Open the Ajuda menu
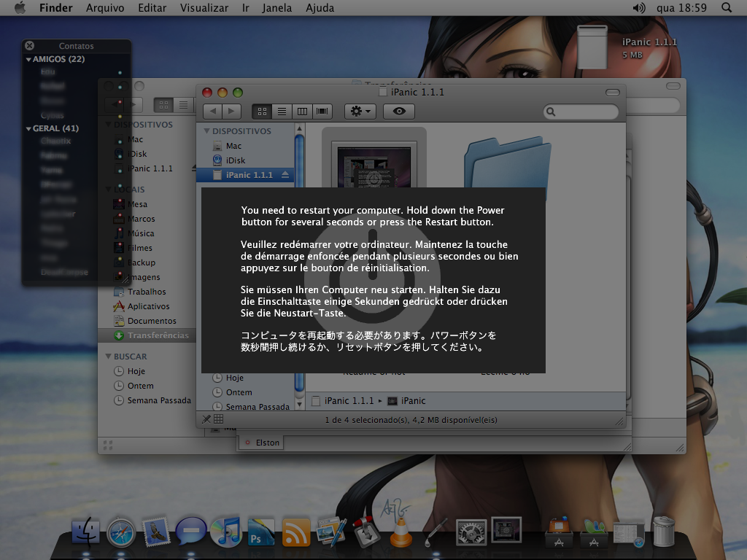This screenshot has width=747, height=560. [320, 7]
